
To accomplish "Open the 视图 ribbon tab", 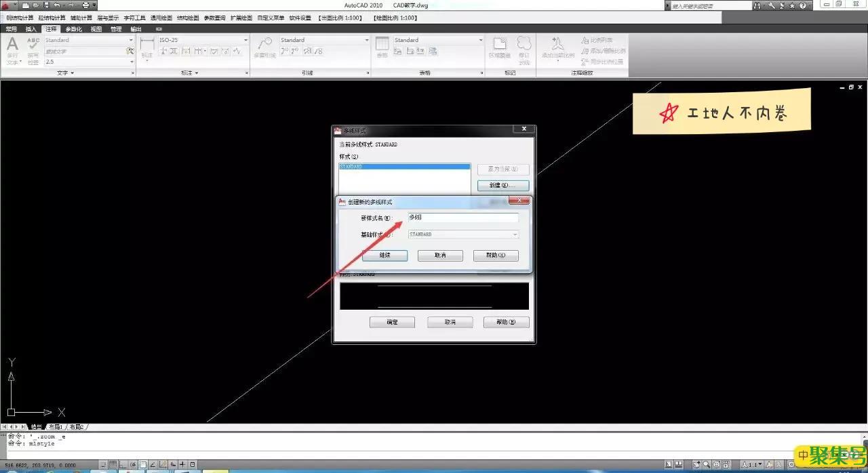I will tap(96, 29).
